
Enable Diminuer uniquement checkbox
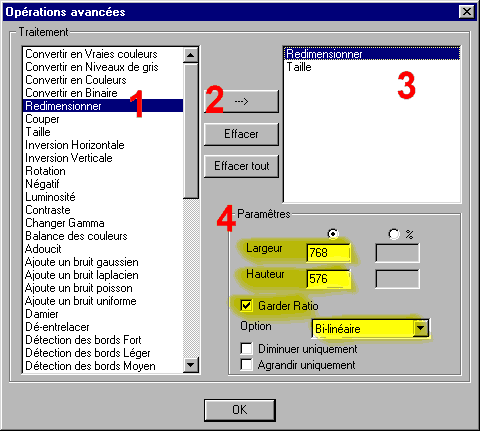246,349
